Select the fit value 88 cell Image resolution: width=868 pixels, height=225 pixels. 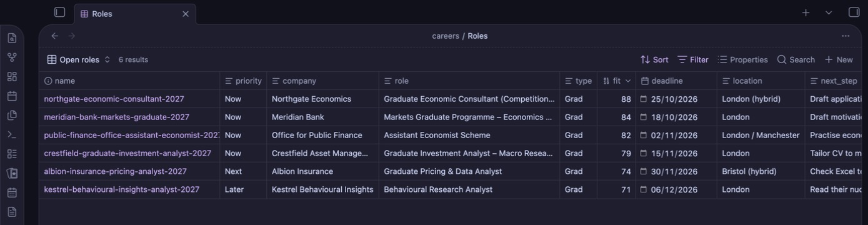tap(616, 99)
